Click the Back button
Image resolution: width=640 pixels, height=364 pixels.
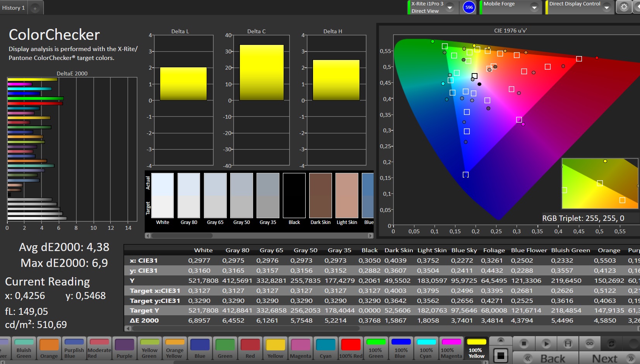pos(546,358)
